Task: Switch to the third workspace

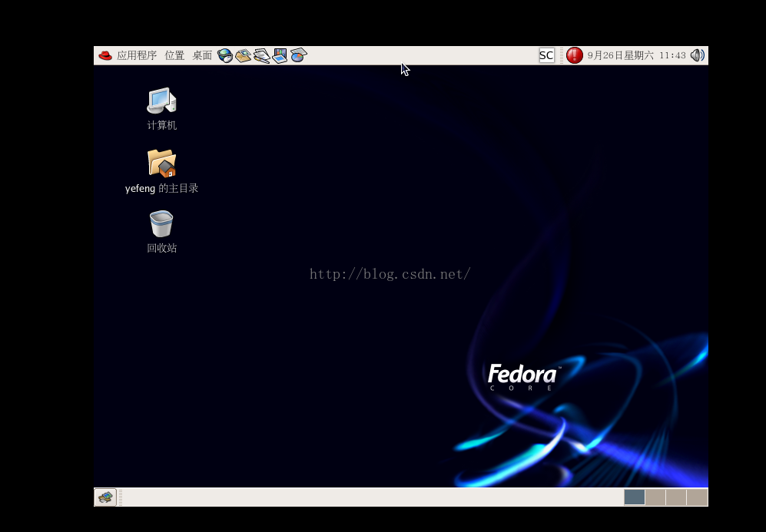Action: point(676,497)
